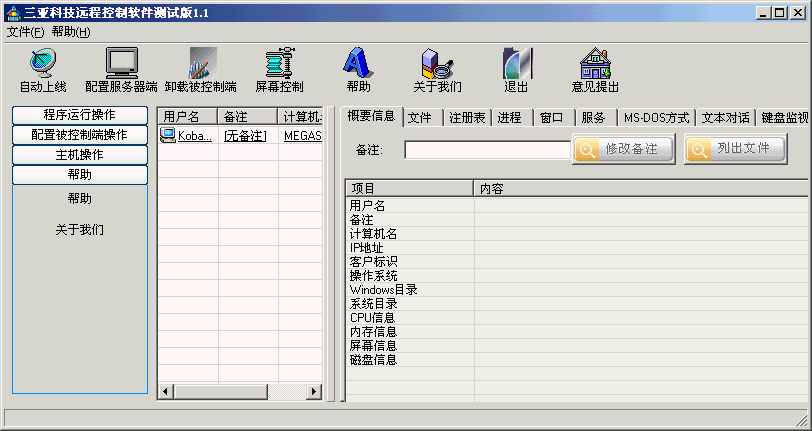The width and height of the screenshot is (812, 431).
Task: Click the 卸载被控制端 toolbar icon
Action: point(200,64)
